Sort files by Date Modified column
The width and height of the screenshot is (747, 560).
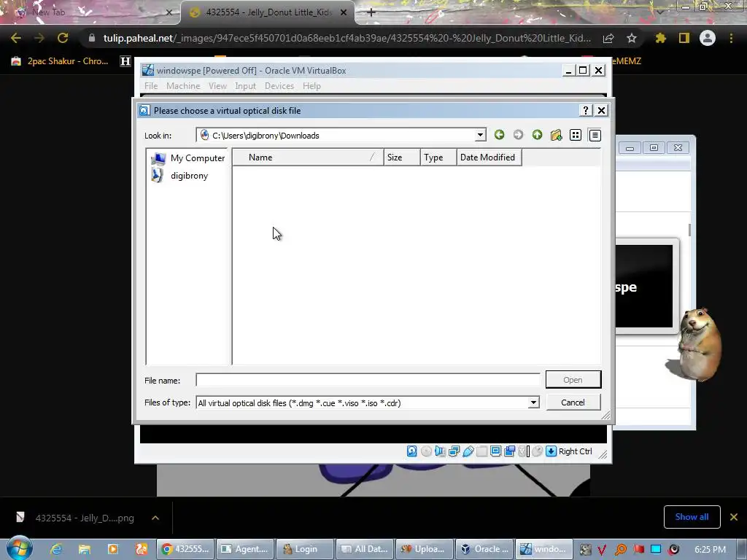point(489,157)
